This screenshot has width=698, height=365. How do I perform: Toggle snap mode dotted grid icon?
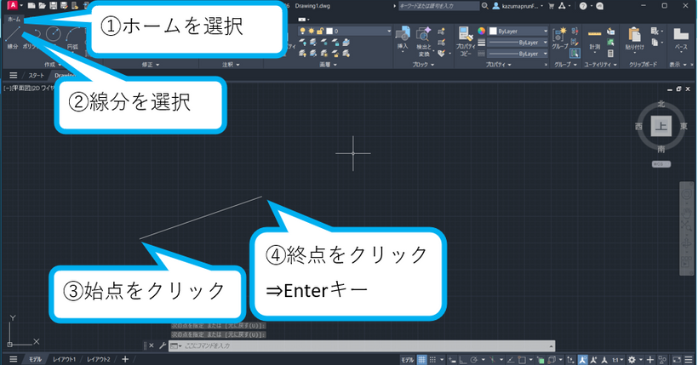point(433,360)
